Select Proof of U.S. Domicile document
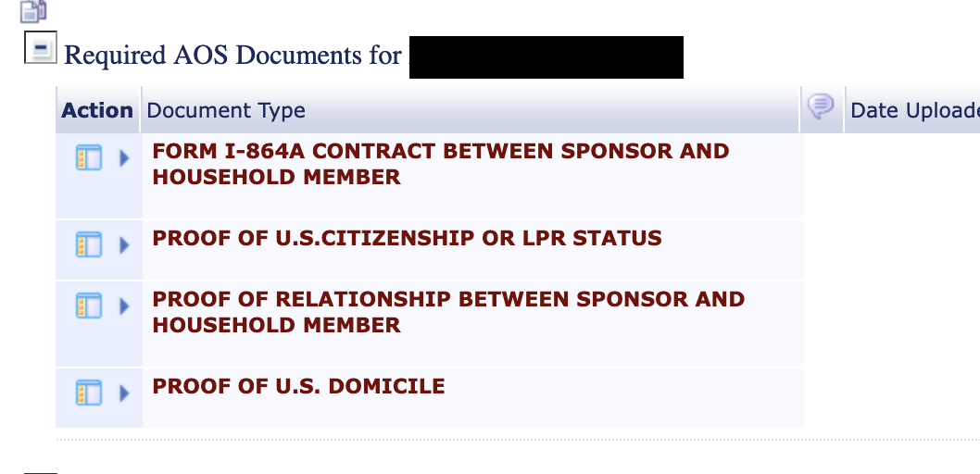This screenshot has width=980, height=474. click(299, 386)
